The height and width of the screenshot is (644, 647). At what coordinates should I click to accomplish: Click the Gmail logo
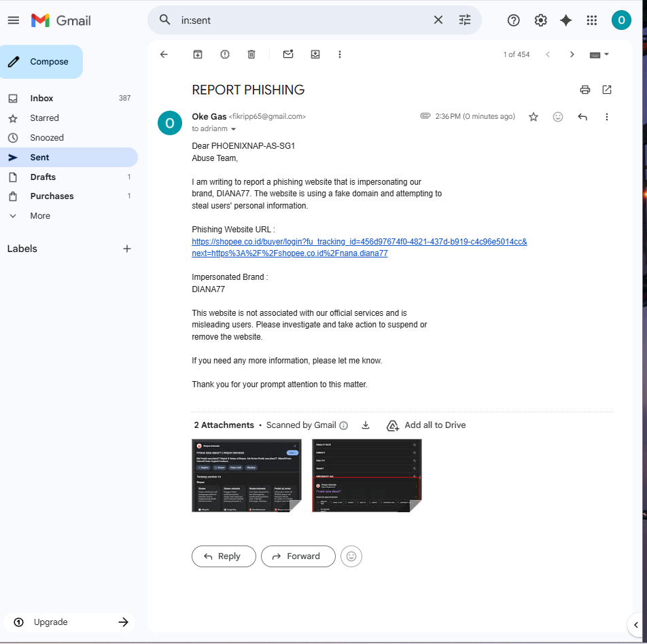coord(61,20)
